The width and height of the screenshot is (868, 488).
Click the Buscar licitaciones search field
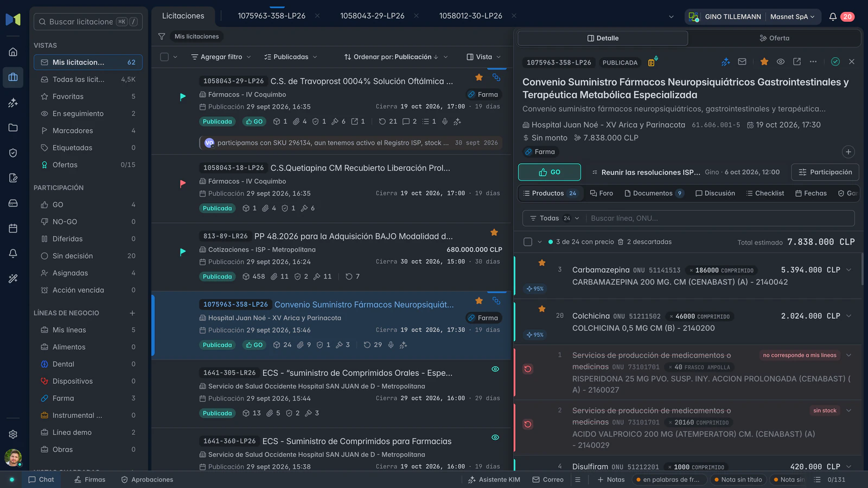point(88,22)
